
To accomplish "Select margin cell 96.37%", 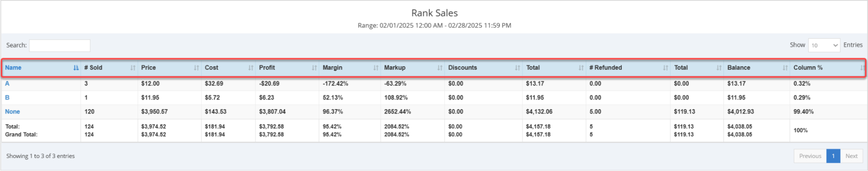I will click(x=333, y=112).
